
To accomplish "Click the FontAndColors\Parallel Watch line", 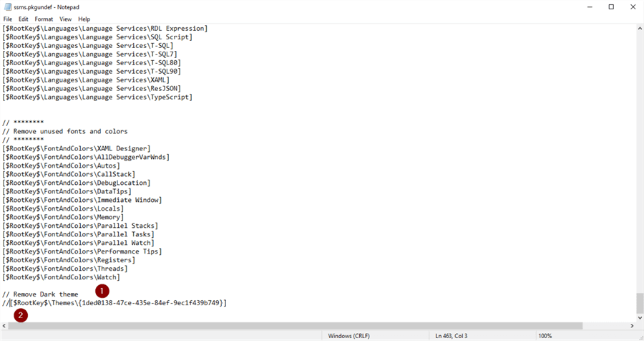I will tap(78, 243).
